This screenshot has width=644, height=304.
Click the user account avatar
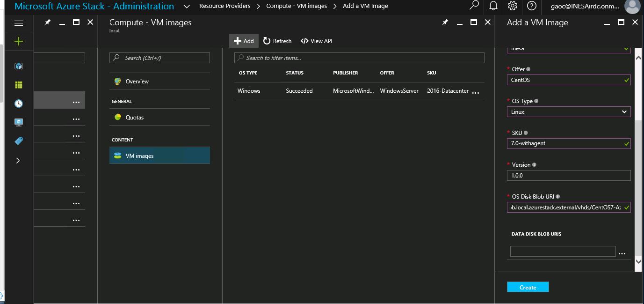632,6
